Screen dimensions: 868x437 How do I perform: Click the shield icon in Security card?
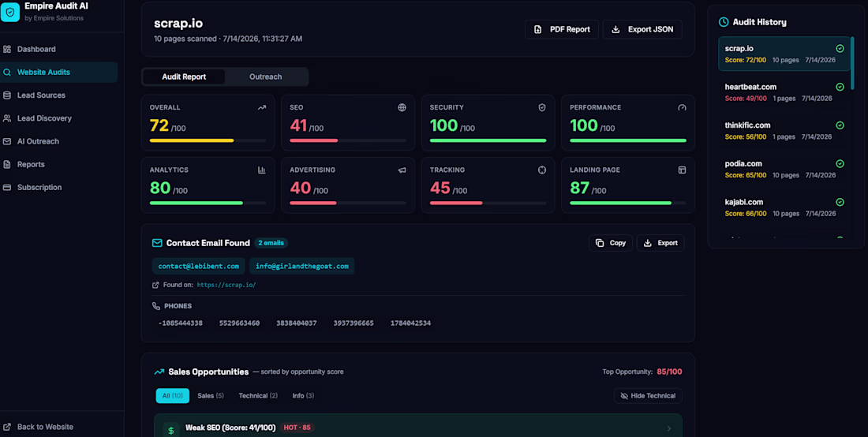(542, 107)
